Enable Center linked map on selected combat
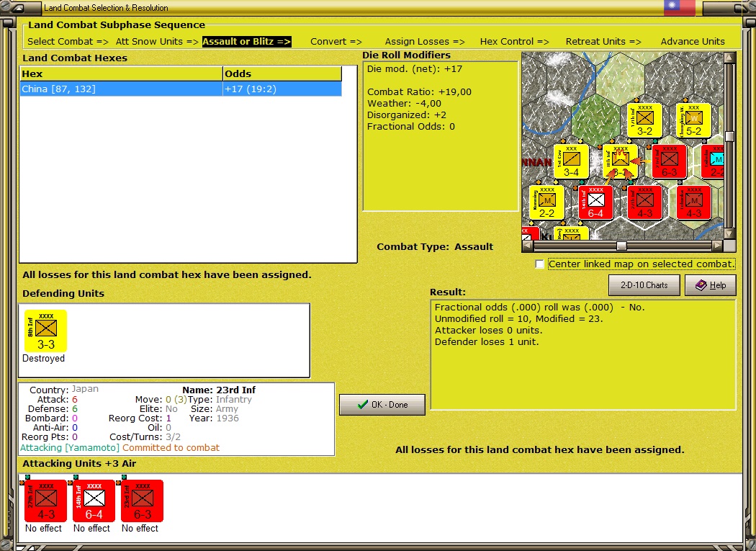Viewport: 756px width, 551px height. (x=539, y=264)
